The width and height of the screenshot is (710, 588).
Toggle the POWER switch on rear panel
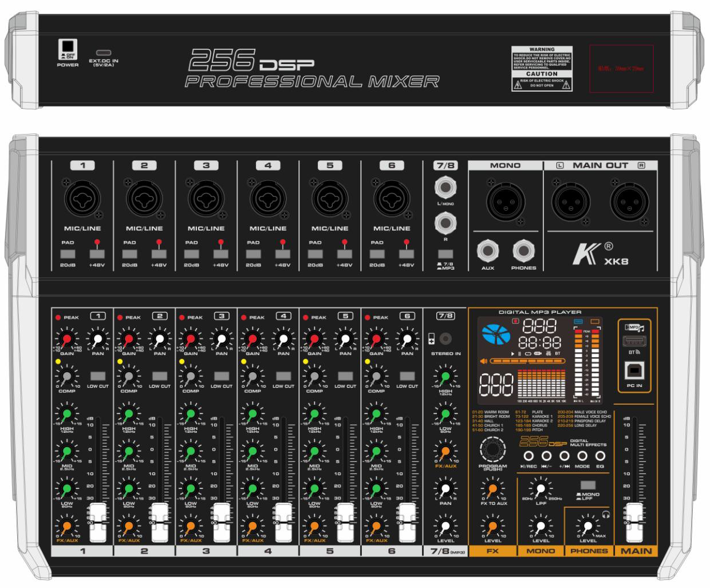[68, 46]
